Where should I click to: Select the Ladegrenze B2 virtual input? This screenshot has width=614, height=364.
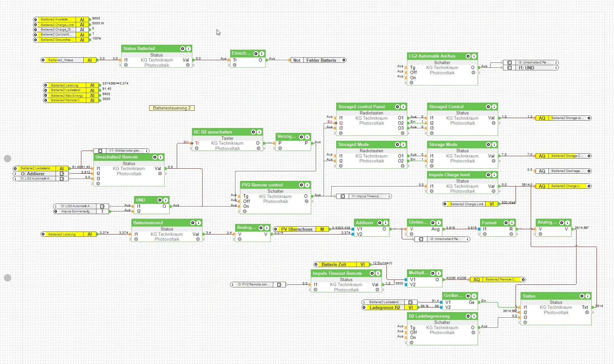(389, 307)
